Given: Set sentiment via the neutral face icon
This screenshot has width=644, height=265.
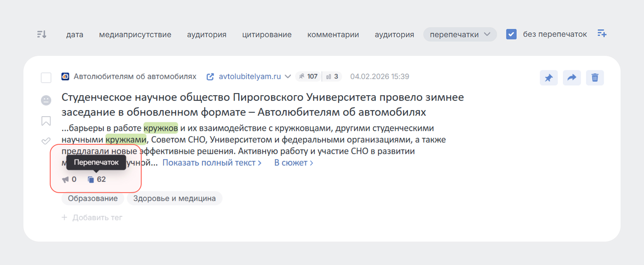Looking at the screenshot, I should pyautogui.click(x=46, y=100).
